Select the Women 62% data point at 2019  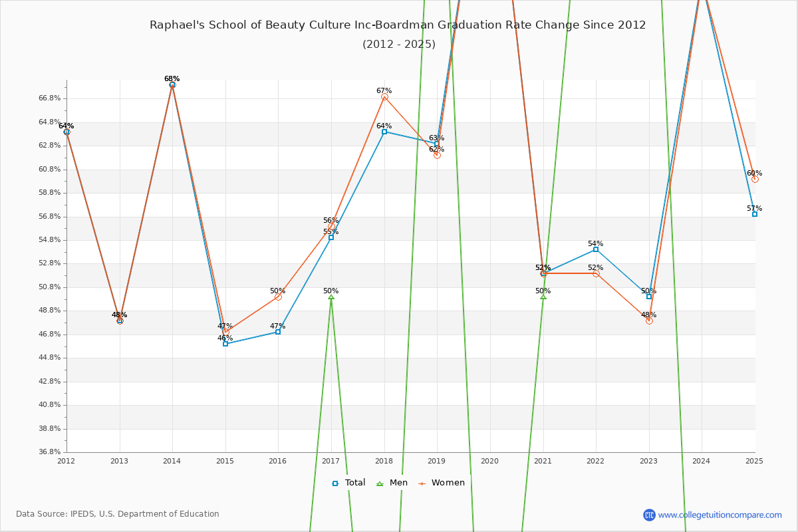coord(437,155)
